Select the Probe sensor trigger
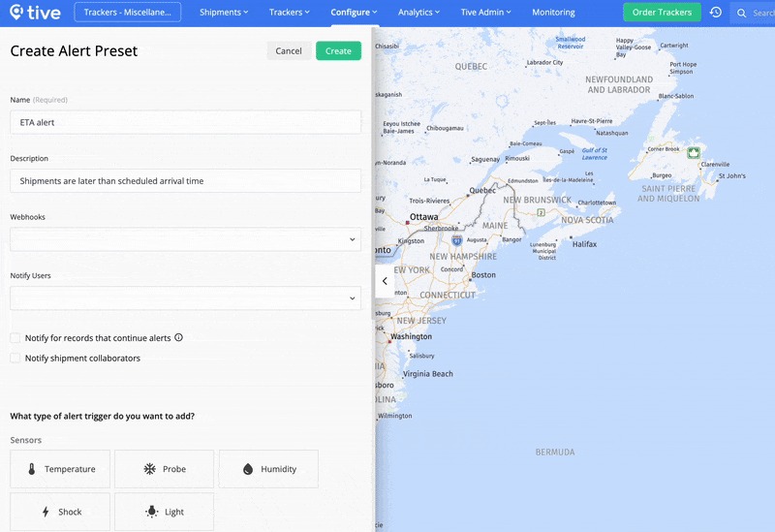The height and width of the screenshot is (532, 775). pos(165,469)
